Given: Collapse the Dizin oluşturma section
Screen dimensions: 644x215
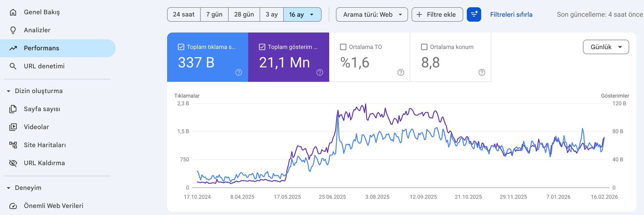Looking at the screenshot, I should [x=8, y=91].
